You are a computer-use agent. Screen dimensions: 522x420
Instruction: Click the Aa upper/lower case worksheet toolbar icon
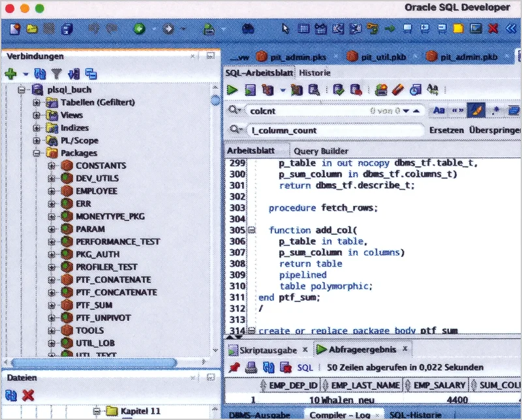click(x=433, y=89)
